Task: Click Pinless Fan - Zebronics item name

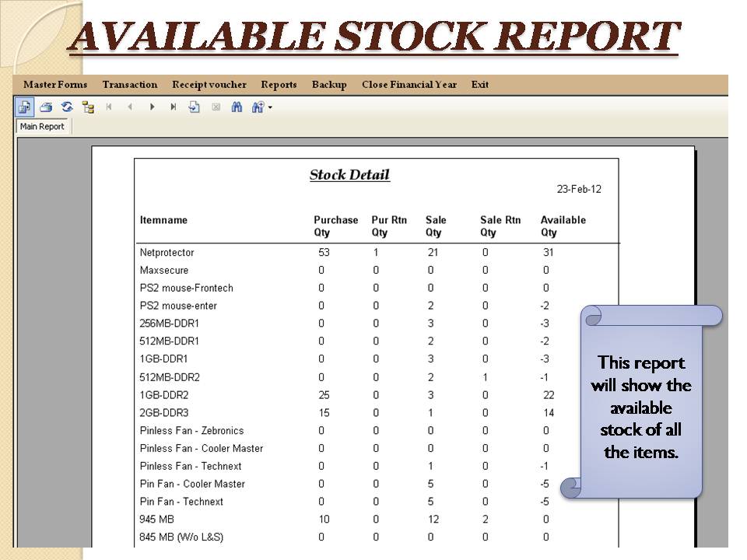Action: [x=191, y=431]
